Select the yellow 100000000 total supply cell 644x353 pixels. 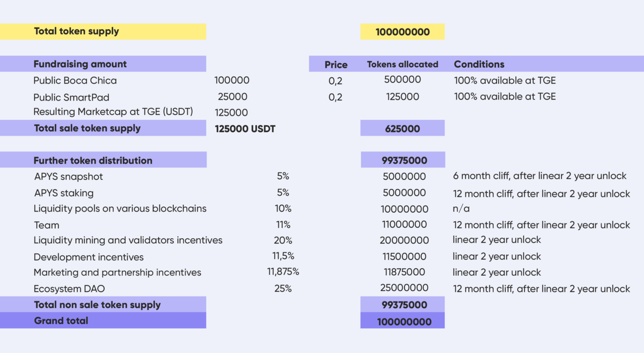(x=402, y=32)
